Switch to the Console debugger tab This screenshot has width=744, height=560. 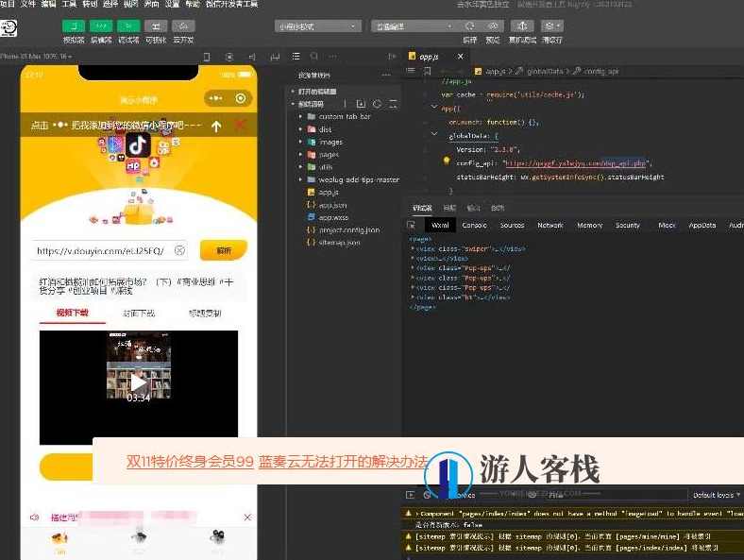pos(474,225)
